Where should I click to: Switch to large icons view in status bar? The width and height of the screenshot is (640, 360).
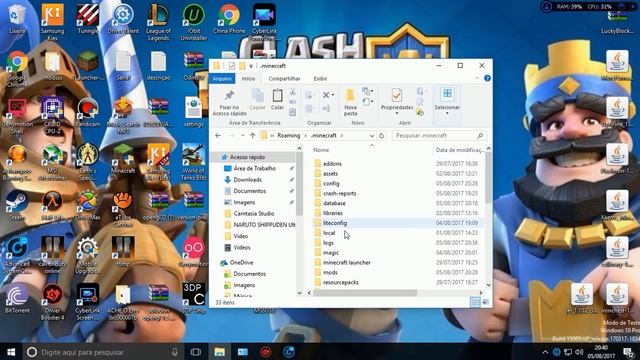pos(485,302)
